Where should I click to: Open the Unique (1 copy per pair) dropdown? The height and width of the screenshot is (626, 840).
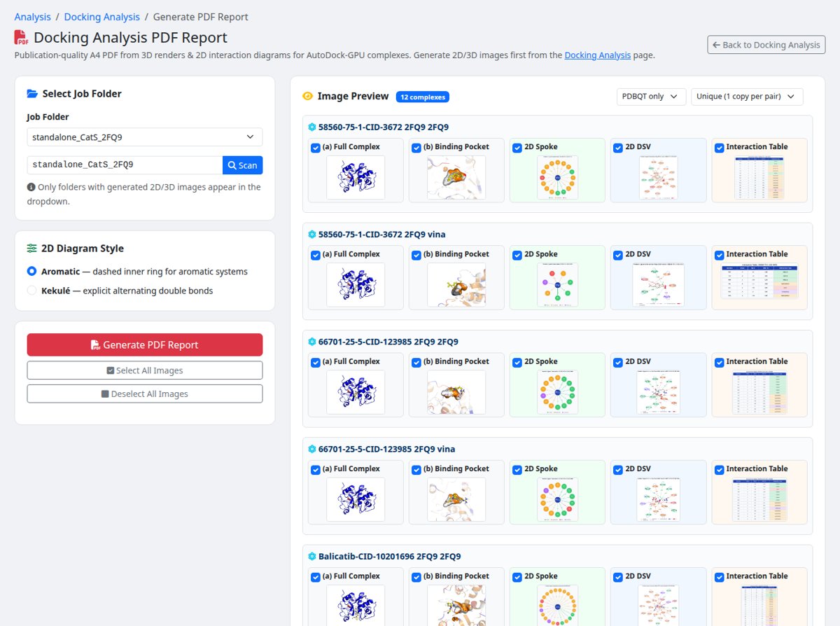point(747,96)
